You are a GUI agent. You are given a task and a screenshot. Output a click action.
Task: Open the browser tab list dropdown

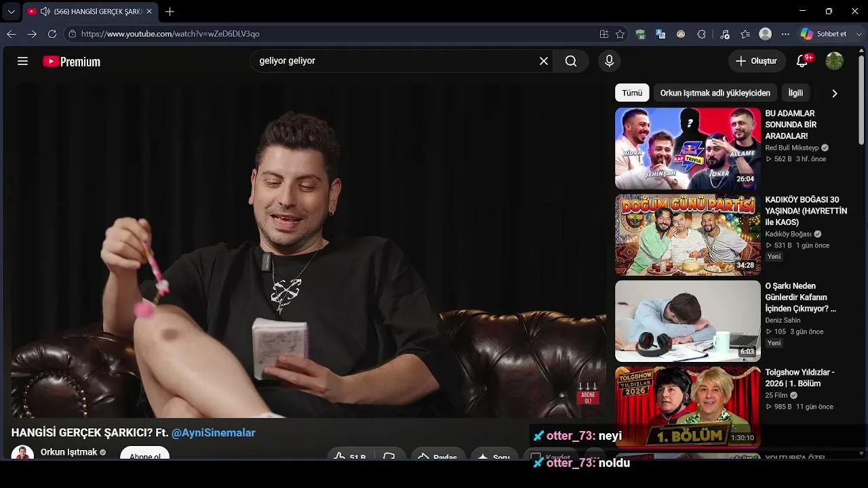tap(11, 12)
